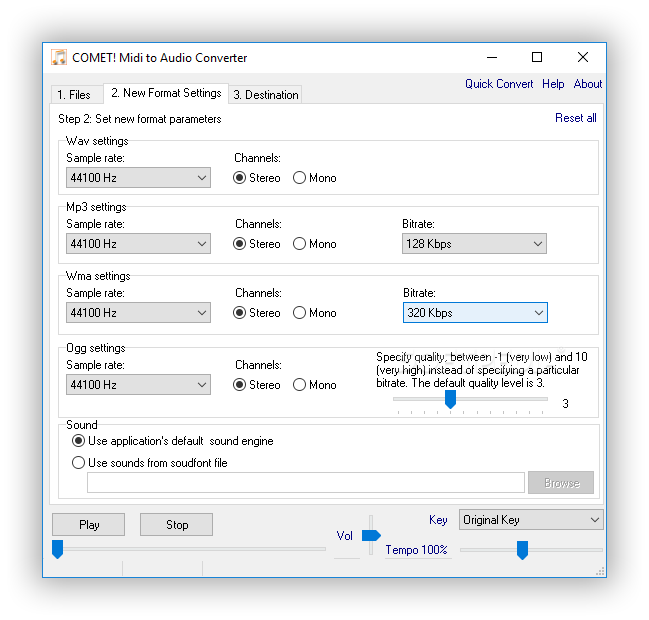Select Mono for Mp3 channels
Screen dimensions: 649x620
(300, 244)
